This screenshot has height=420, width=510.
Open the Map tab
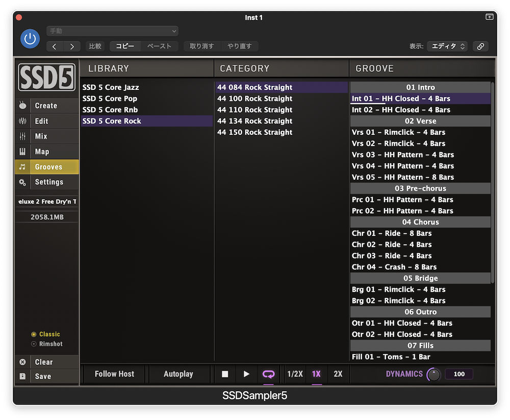pyautogui.click(x=55, y=152)
